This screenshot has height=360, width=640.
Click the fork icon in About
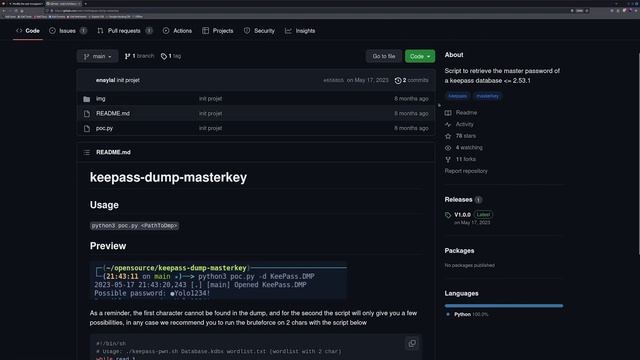point(448,160)
